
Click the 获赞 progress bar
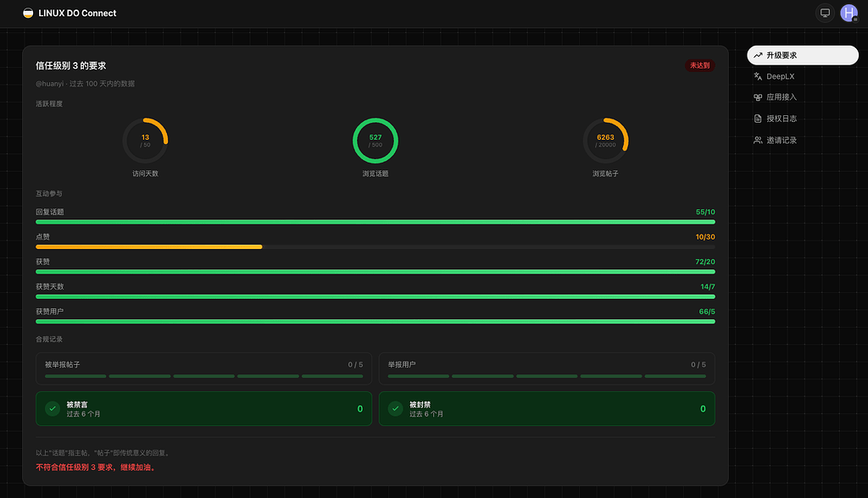coord(376,272)
